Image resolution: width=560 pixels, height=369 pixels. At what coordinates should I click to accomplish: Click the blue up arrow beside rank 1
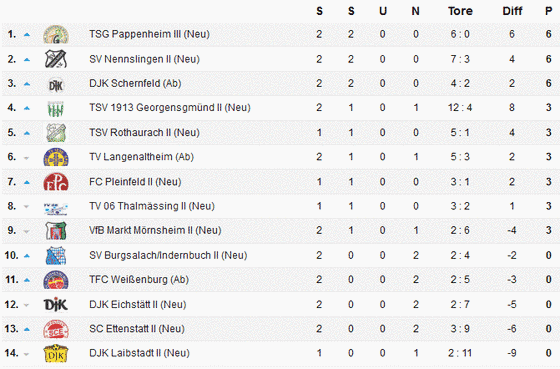[27, 35]
